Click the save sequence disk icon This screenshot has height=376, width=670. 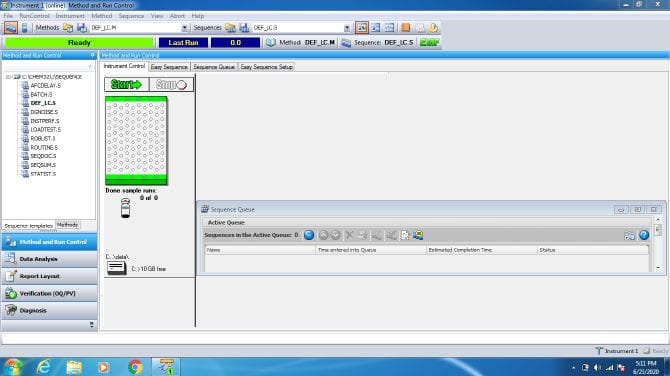point(244,28)
